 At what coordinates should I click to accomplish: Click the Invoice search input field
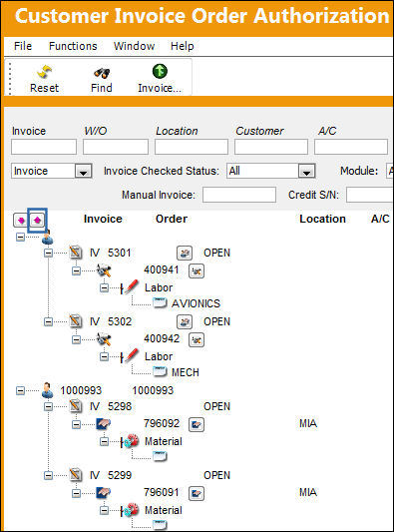(x=44, y=147)
